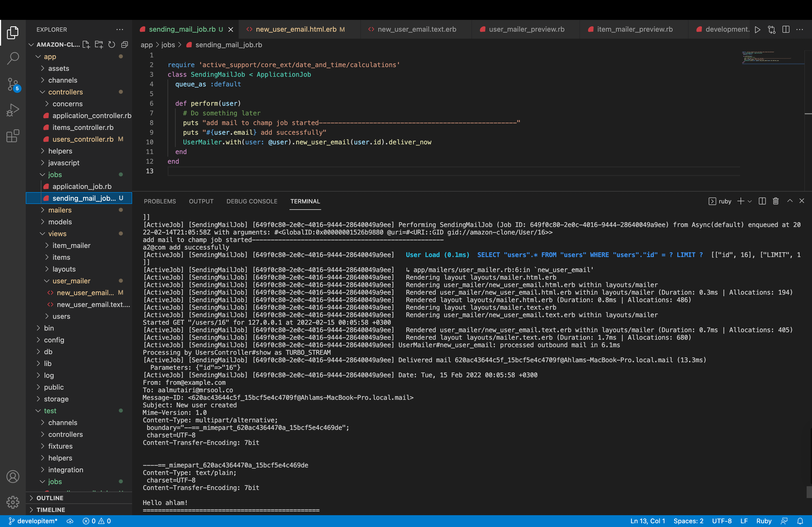Open the Manage gear menu
This screenshot has height=527, width=812.
(x=13, y=502)
